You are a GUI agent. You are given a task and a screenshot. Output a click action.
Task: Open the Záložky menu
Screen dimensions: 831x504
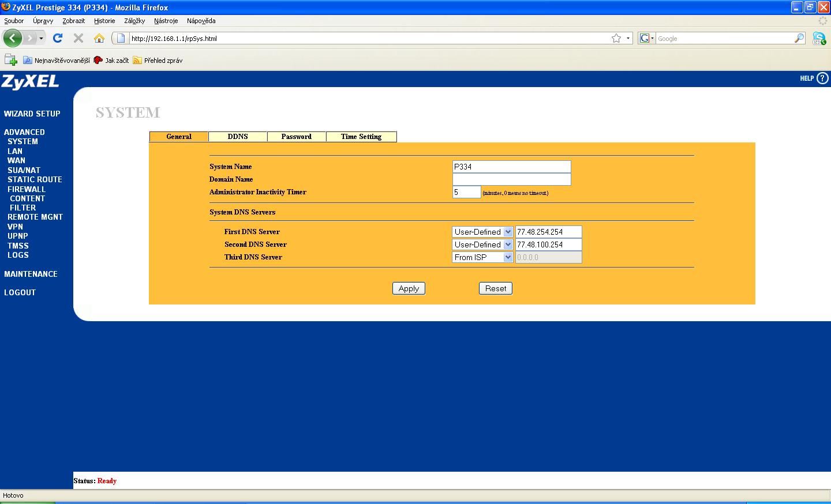pyautogui.click(x=134, y=21)
